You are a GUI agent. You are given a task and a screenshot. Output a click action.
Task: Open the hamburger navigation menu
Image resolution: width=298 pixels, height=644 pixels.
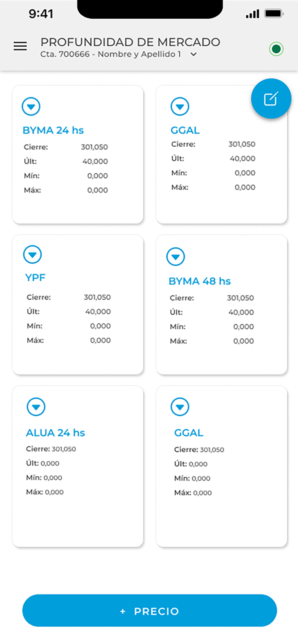pyautogui.click(x=20, y=46)
